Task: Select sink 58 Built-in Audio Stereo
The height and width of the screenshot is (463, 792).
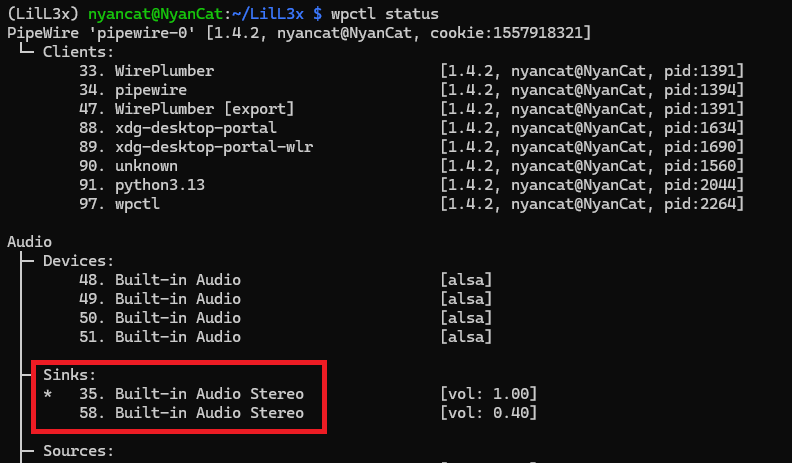Action: point(192,413)
